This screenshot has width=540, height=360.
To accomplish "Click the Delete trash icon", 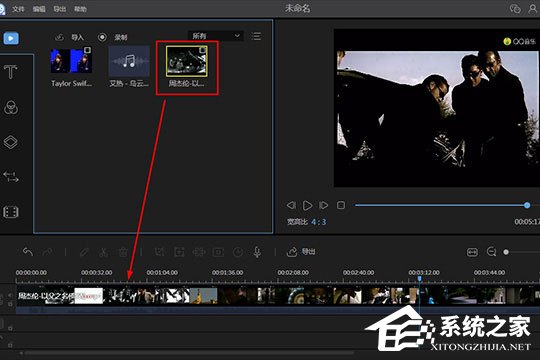I will 123,252.
